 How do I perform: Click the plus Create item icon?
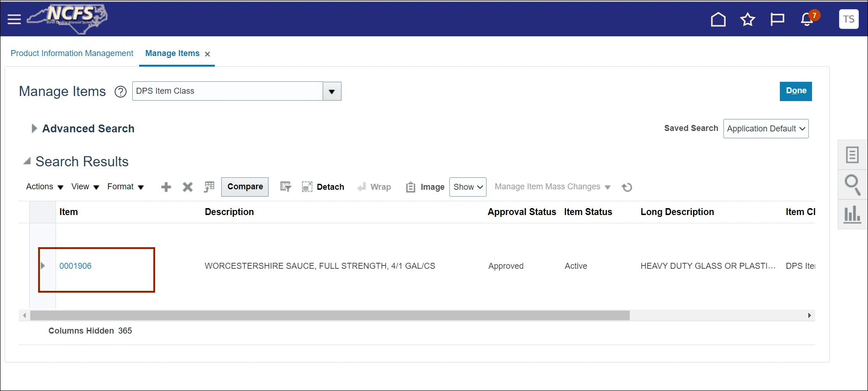(x=166, y=187)
